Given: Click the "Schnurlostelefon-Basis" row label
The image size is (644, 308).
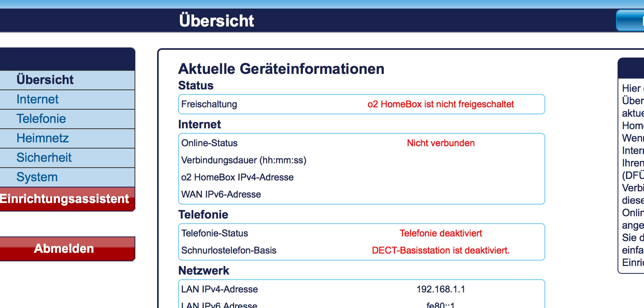Looking at the screenshot, I should pos(229,250).
